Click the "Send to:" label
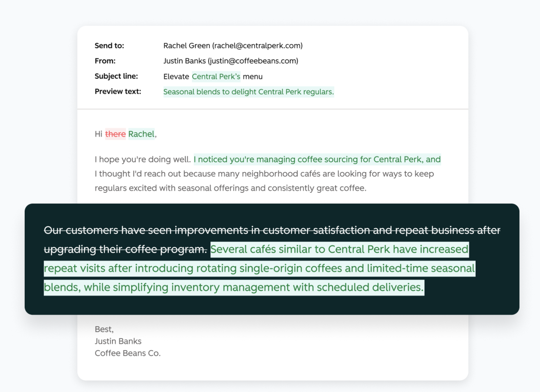 point(109,46)
